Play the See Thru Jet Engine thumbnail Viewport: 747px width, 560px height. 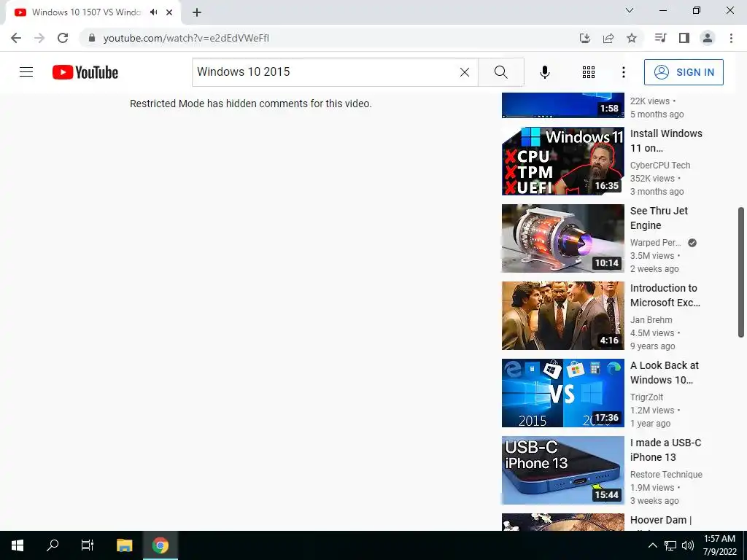[x=562, y=238]
